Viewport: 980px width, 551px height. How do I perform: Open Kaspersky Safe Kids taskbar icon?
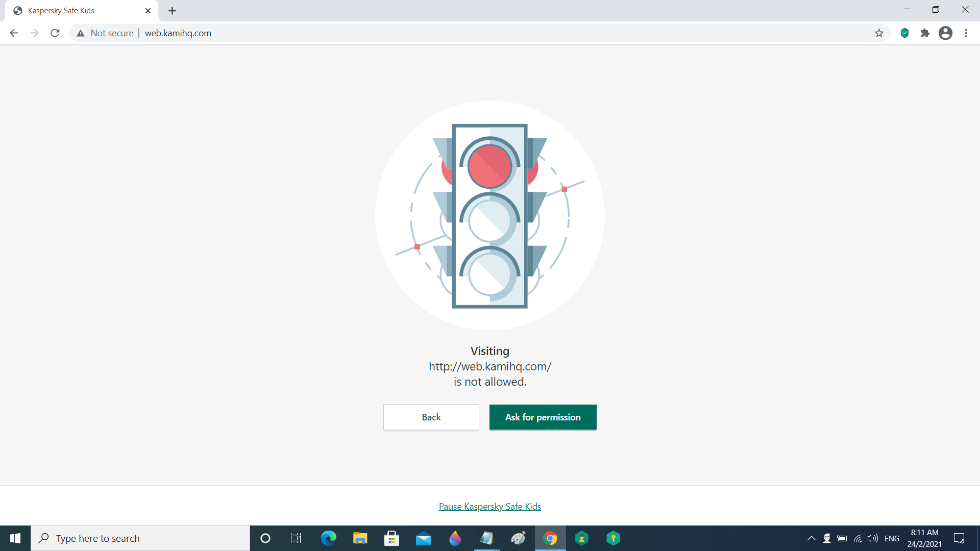point(582,538)
